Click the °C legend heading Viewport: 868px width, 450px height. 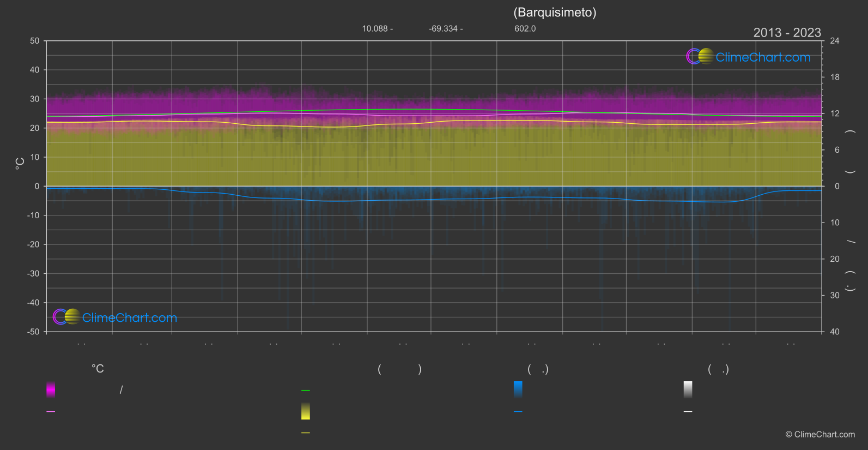[98, 369]
